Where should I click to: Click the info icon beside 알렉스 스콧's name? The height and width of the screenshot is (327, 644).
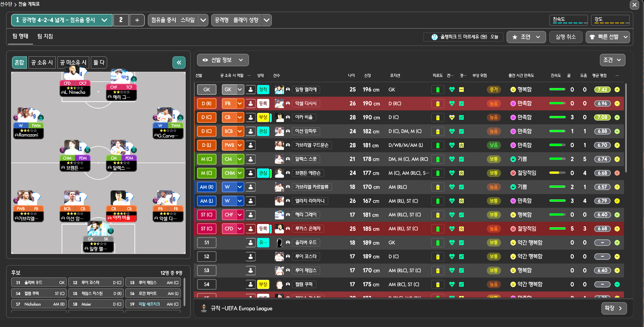click(x=288, y=159)
